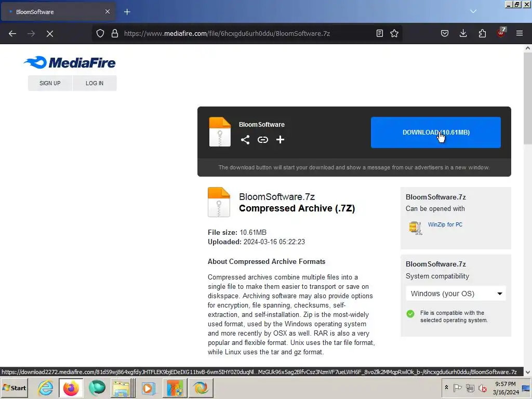Open the Windows Start menu
Screen dimensions: 532x399
[14, 388]
